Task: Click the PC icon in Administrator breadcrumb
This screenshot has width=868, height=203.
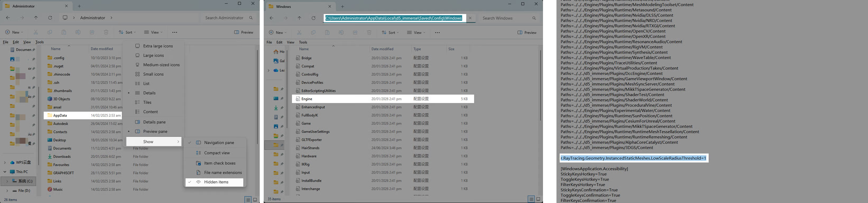Action: point(65,18)
